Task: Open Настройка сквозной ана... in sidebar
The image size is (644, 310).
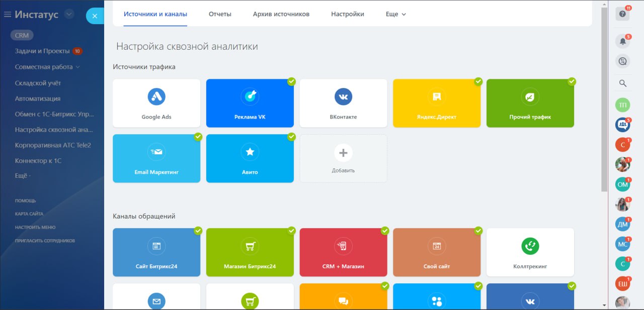Action: 54,130
